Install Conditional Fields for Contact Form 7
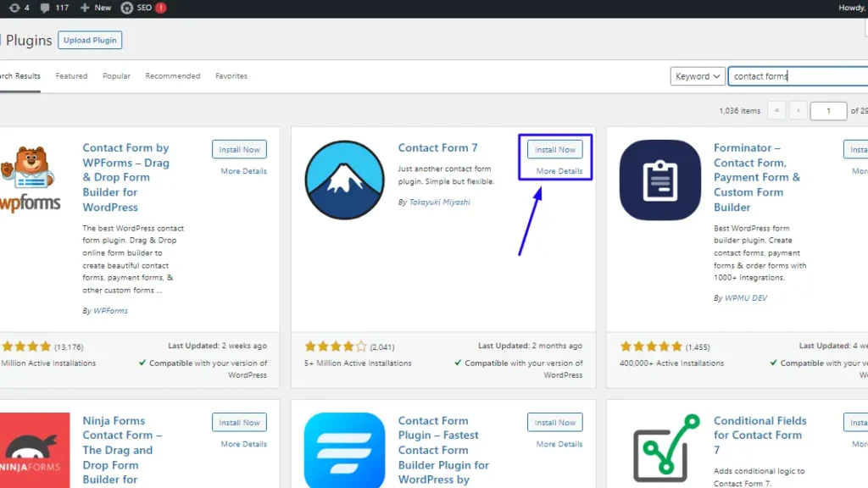Image resolution: width=868 pixels, height=488 pixels. [x=856, y=422]
